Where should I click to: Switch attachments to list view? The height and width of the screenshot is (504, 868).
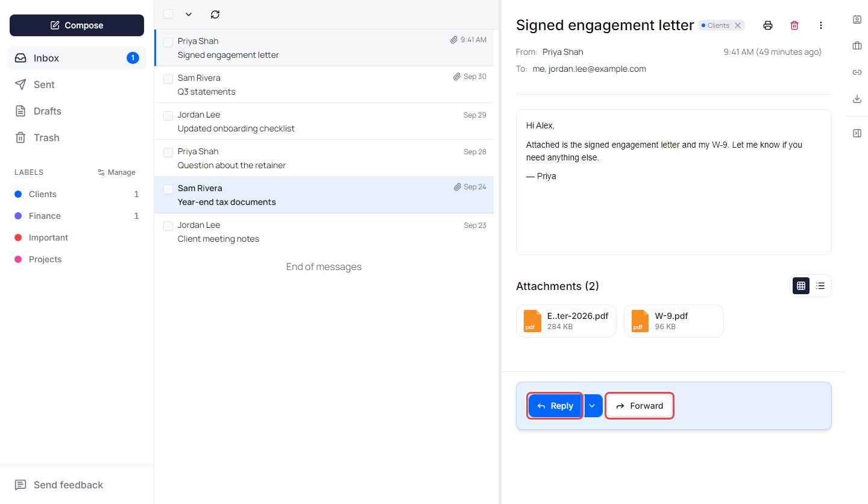click(x=820, y=286)
